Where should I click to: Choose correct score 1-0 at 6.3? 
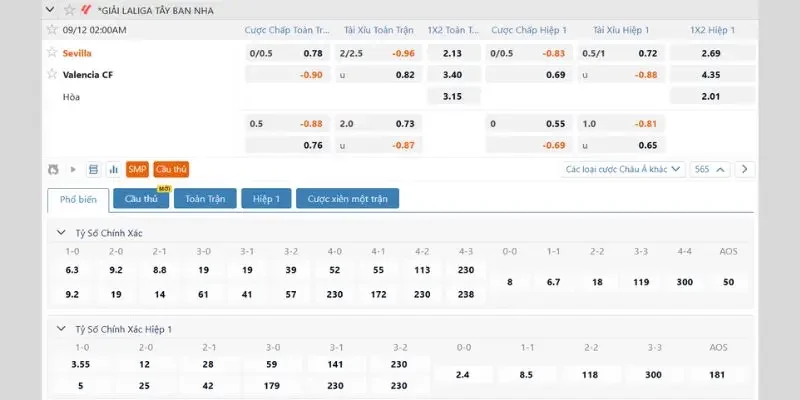coord(72,270)
